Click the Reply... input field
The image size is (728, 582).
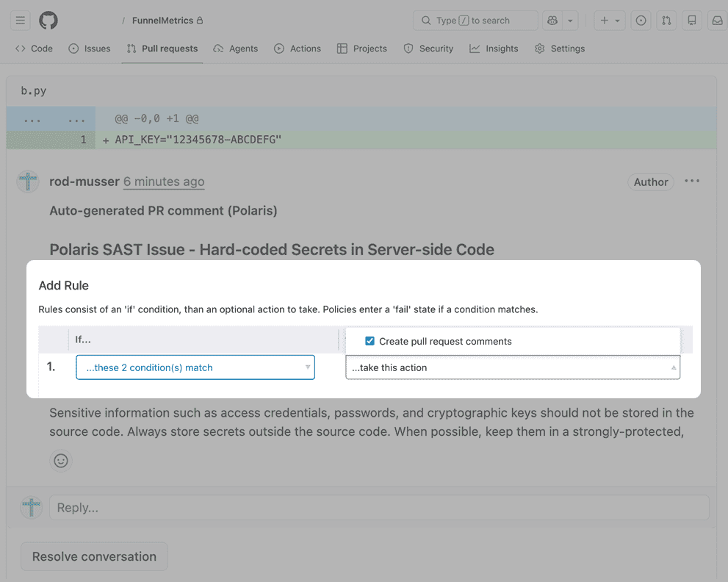pyautogui.click(x=379, y=508)
